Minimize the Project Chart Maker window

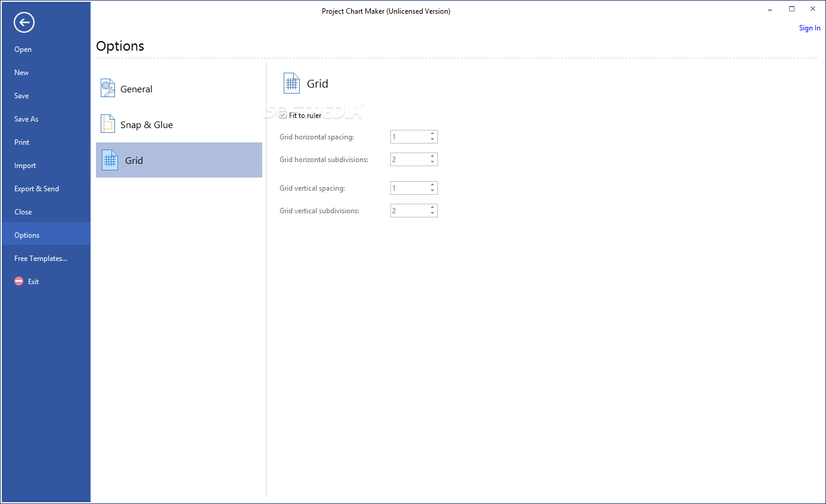(x=770, y=9)
